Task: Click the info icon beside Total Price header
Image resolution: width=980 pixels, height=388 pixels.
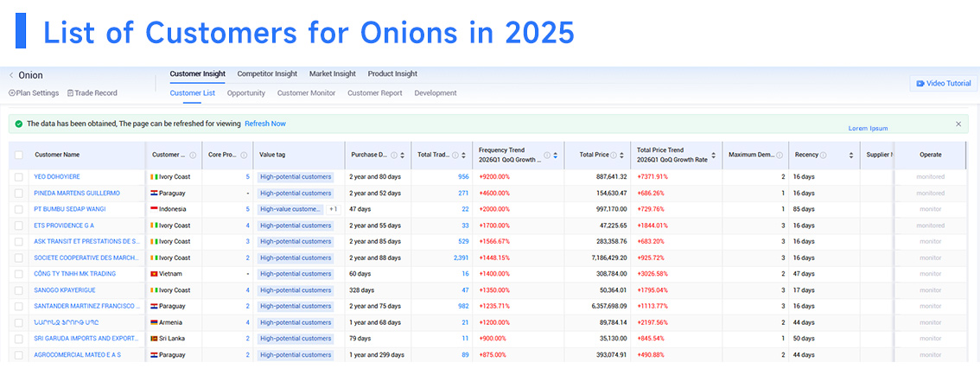Action: (613, 155)
